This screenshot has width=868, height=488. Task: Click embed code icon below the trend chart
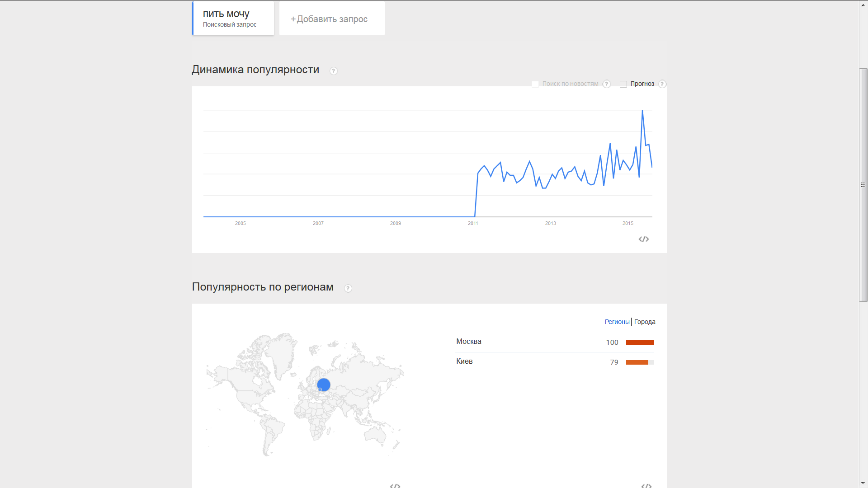644,239
